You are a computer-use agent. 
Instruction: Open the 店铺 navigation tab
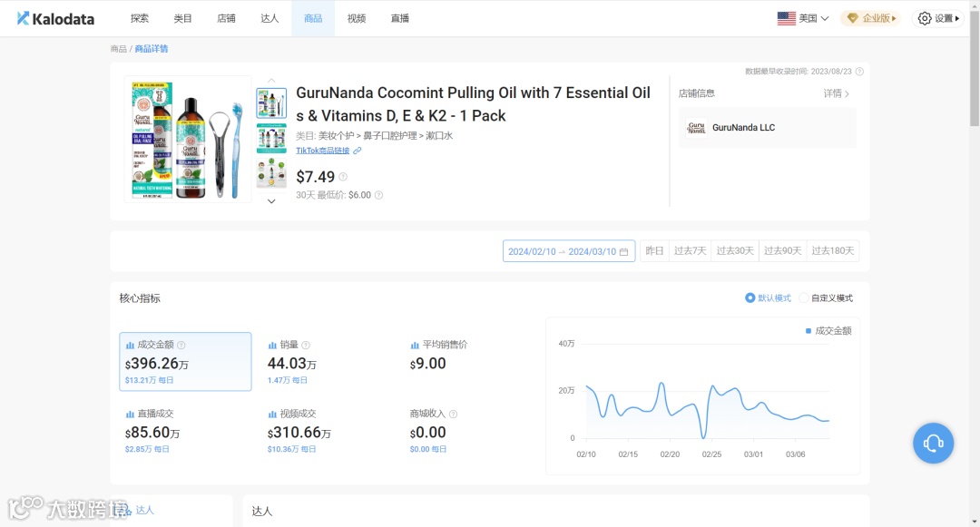point(226,19)
